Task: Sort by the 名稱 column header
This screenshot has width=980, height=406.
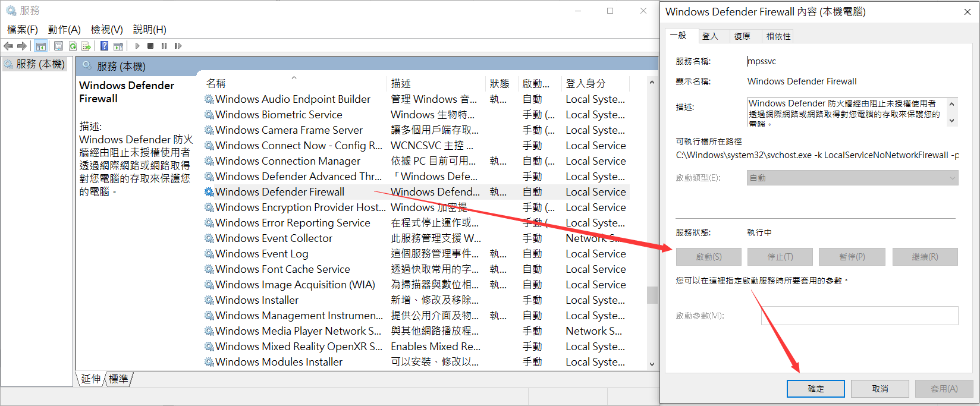Action: pos(294,83)
